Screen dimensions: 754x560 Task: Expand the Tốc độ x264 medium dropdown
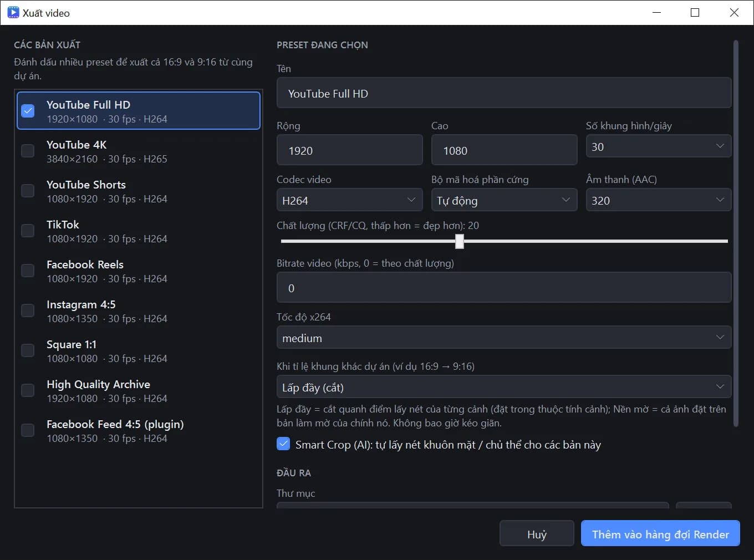(504, 337)
